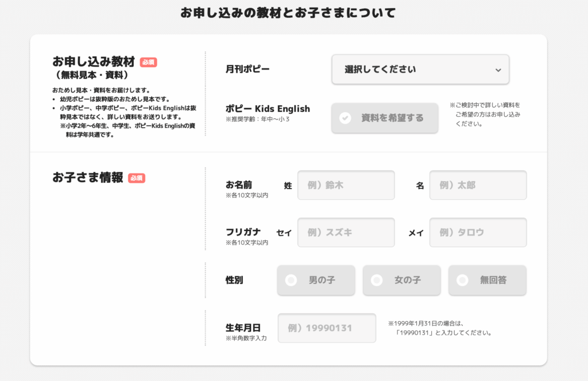The width and height of the screenshot is (588, 381).
Task: Select the 女の子 gender option
Action: coord(401,280)
